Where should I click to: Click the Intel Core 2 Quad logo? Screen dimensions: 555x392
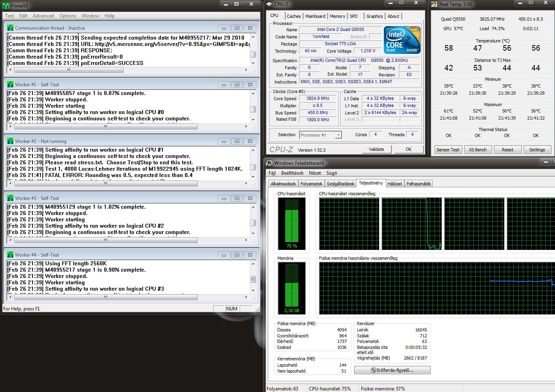point(402,40)
